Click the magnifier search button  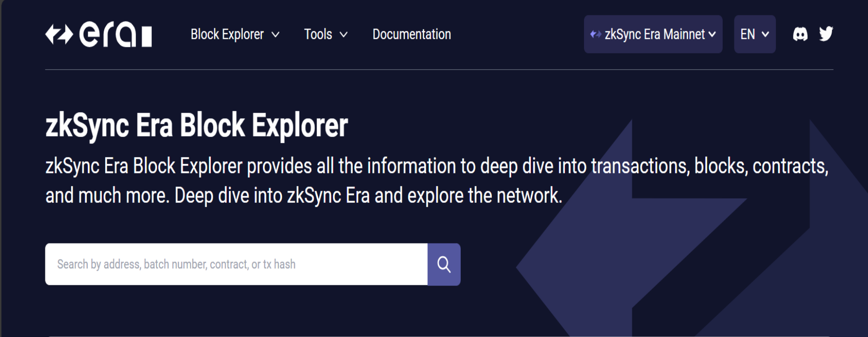(x=444, y=265)
